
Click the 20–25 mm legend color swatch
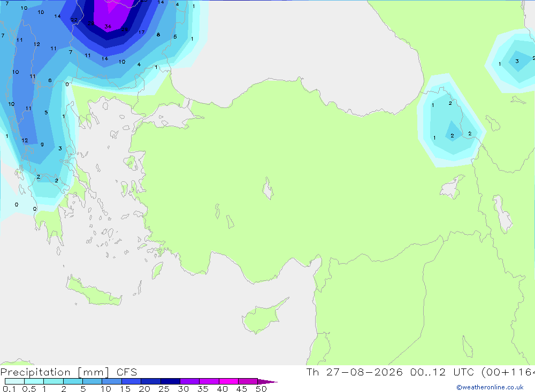150,381
